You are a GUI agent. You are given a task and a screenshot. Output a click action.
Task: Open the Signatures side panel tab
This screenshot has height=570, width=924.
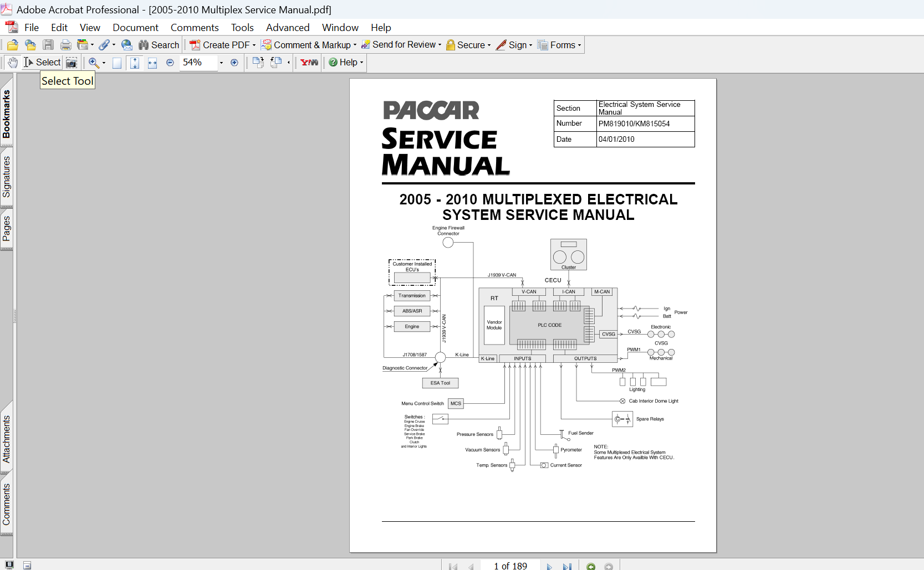7,177
